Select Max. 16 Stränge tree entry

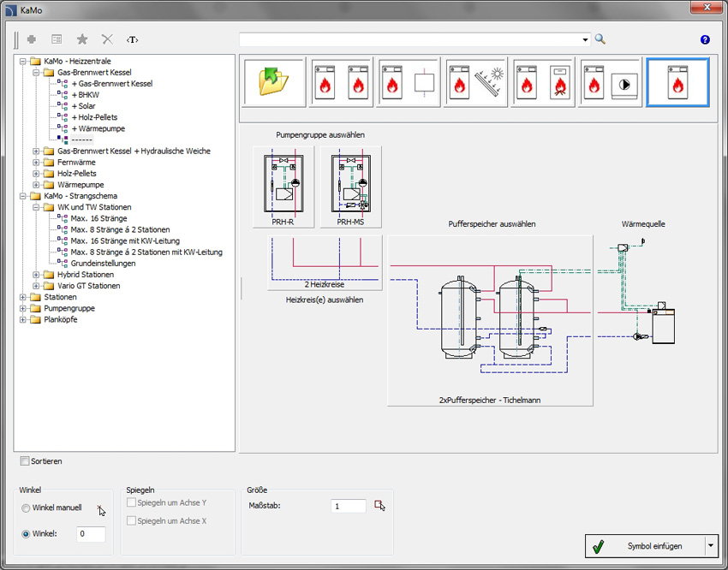click(98, 218)
